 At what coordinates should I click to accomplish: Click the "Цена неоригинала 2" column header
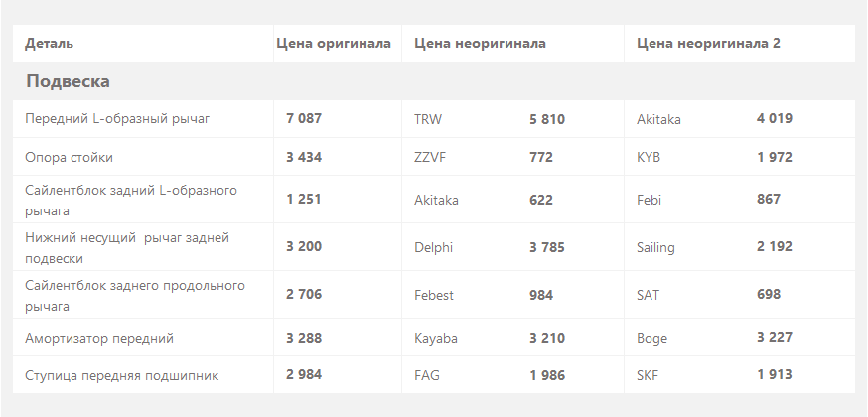pos(708,43)
